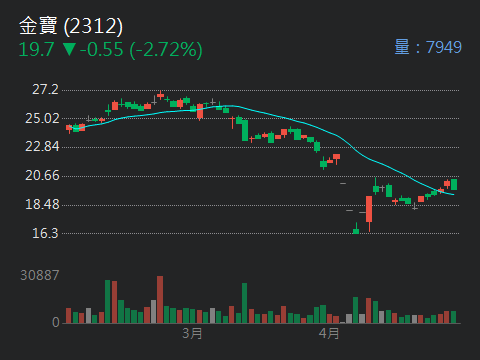Click the 4月 date axis label
This screenshot has height=360, width=480.
[x=329, y=333]
